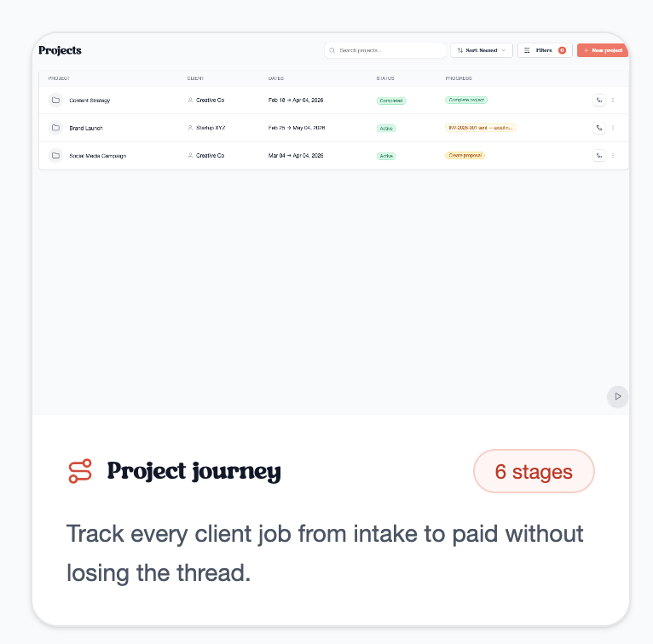Click the journey icon on Social Media Campaign row
Viewport: 653px width, 644px height.
point(599,156)
